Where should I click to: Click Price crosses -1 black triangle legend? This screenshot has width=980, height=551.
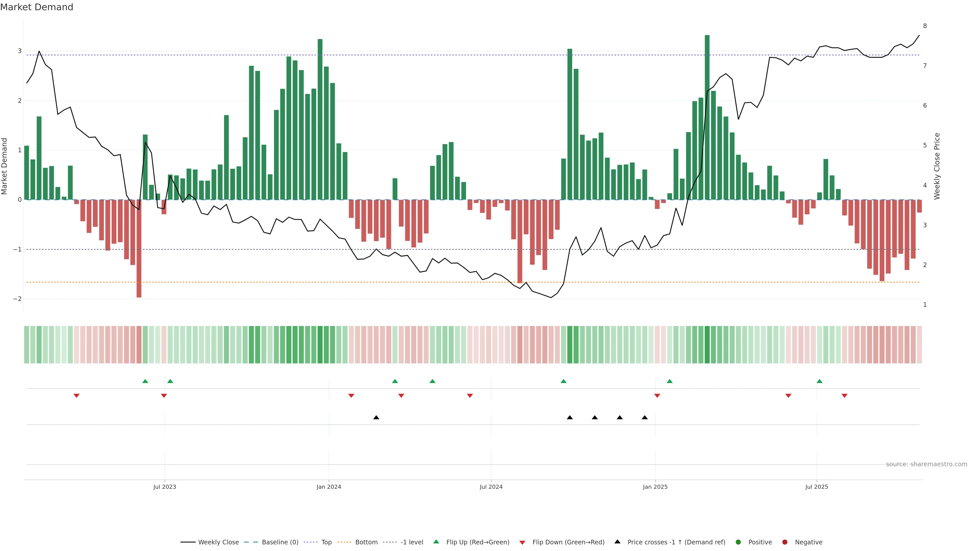(x=617, y=542)
